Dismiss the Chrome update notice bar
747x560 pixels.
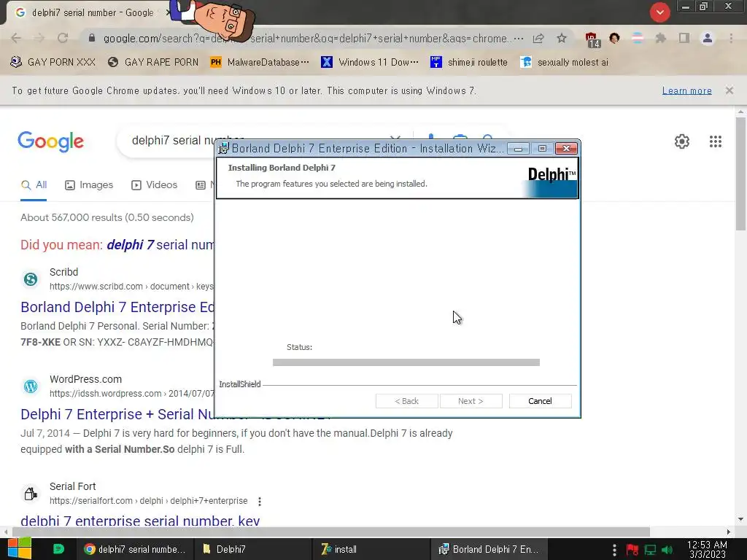coord(729,90)
